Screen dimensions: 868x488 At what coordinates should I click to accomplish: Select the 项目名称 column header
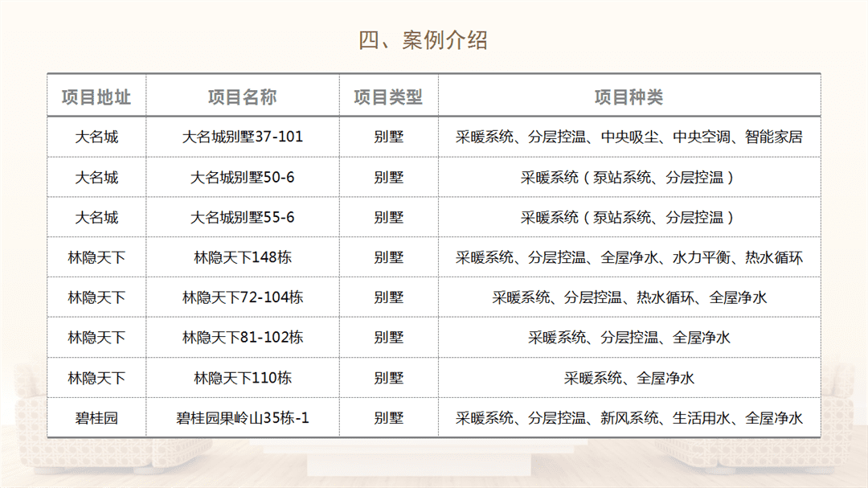(243, 97)
